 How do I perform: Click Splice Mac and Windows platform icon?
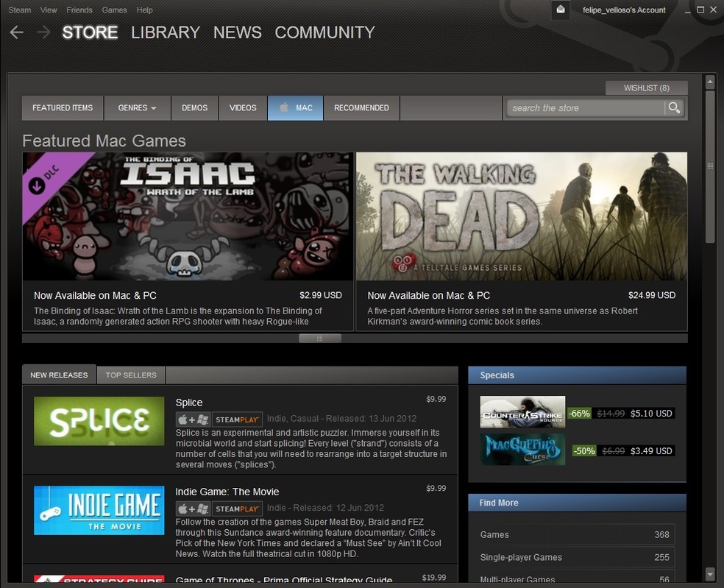(x=194, y=419)
